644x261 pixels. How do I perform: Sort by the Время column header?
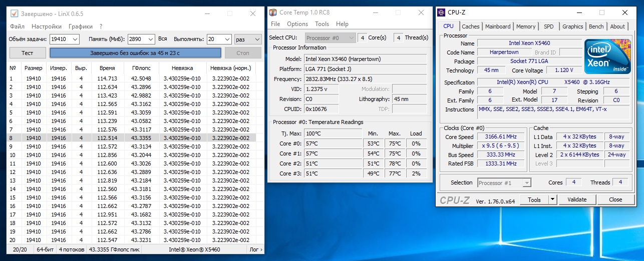(107, 68)
